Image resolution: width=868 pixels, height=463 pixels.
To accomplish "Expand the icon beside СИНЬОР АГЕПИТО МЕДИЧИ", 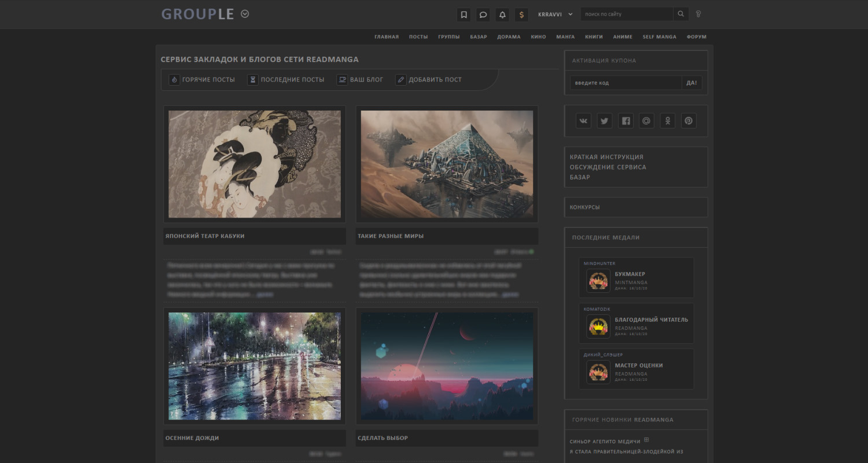I will click(x=646, y=440).
